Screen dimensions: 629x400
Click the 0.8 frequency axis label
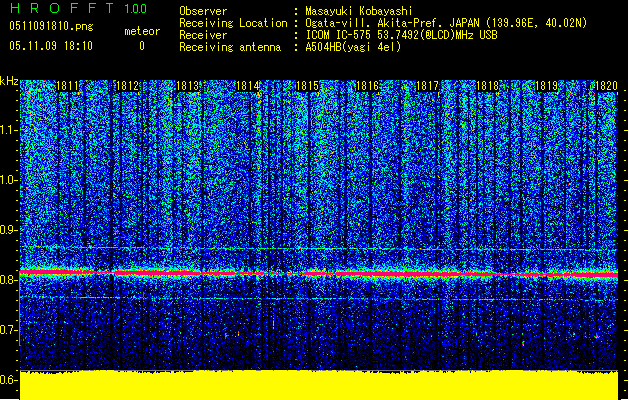tap(8, 280)
